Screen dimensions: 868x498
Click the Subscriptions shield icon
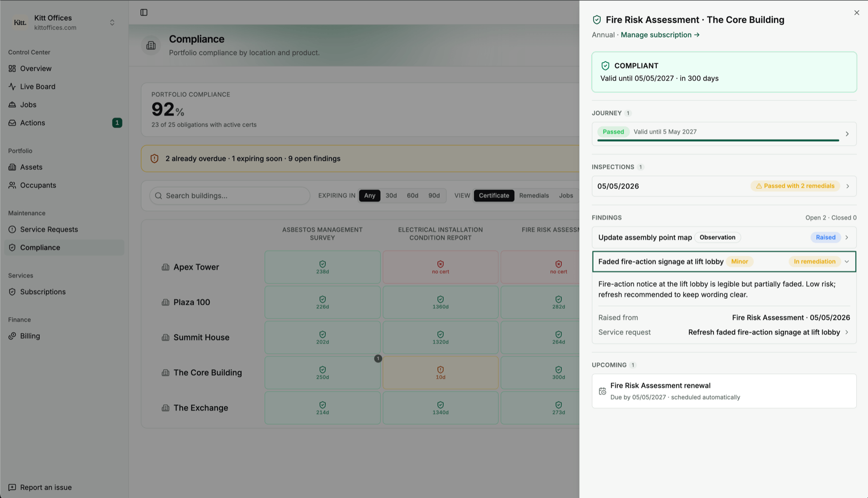tap(12, 292)
